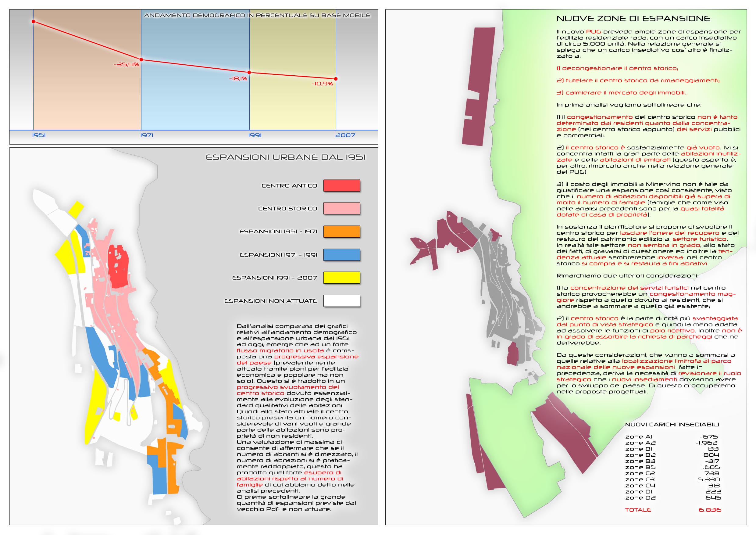Click the Nuovi Carichi Insediabili table heading
Viewport: 756px width, 535px height.
[x=672, y=425]
